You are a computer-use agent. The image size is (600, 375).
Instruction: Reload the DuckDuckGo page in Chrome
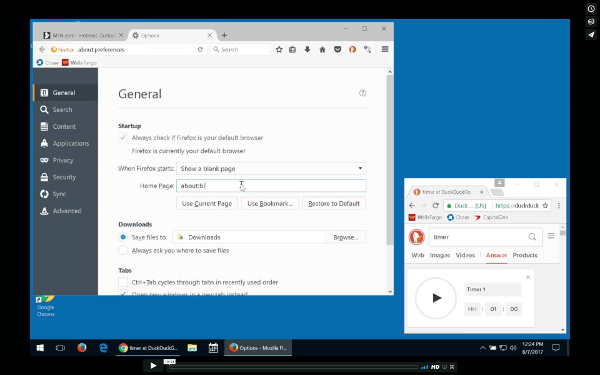click(435, 205)
